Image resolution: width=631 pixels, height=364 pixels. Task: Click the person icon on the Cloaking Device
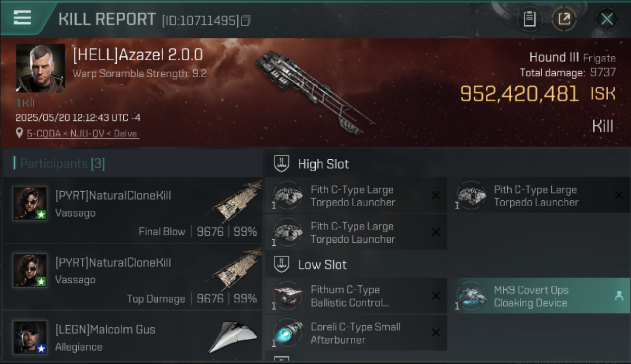click(x=619, y=296)
